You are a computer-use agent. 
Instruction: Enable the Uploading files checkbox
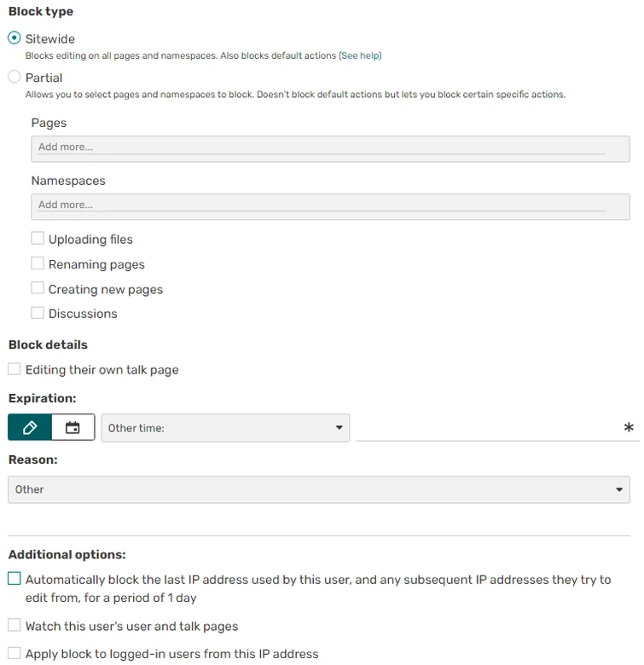pyautogui.click(x=38, y=239)
